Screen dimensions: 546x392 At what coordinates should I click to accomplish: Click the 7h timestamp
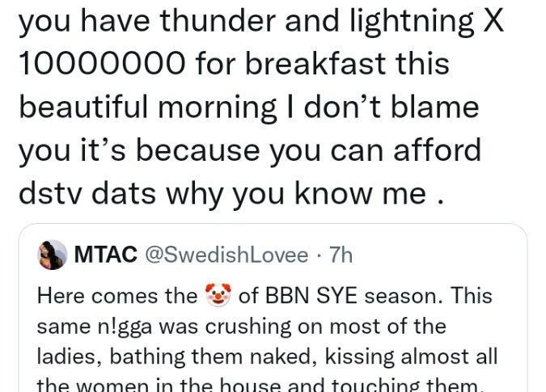pyautogui.click(x=341, y=255)
